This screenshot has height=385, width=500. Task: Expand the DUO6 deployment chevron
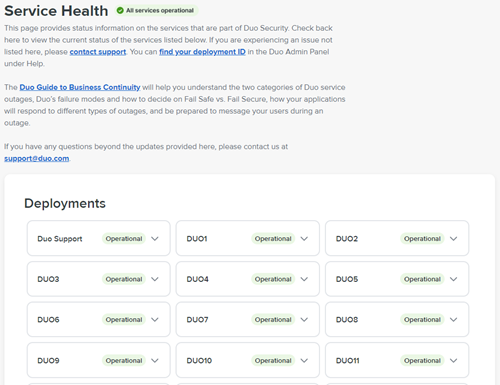pyautogui.click(x=155, y=320)
